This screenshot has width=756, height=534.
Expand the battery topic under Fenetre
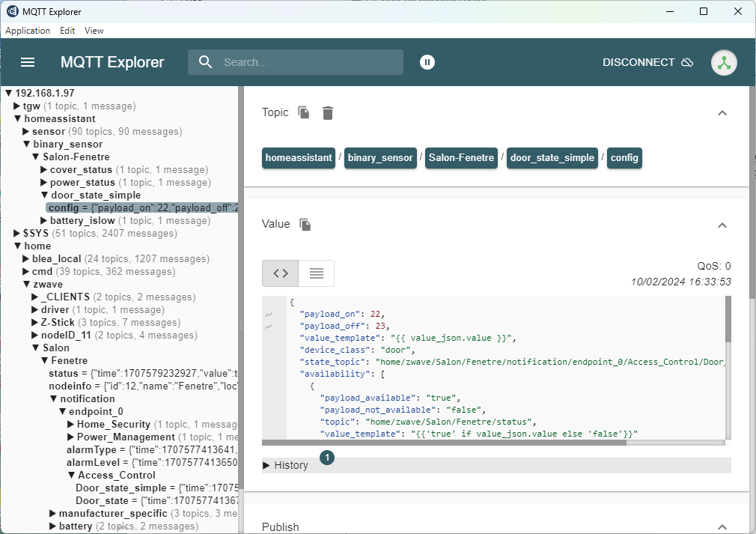click(x=53, y=527)
